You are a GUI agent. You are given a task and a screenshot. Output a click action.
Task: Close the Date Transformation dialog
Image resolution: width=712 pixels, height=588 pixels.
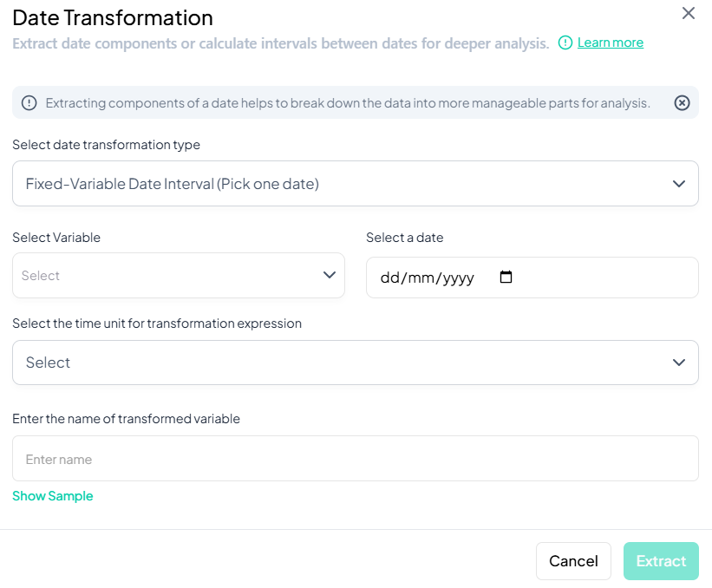click(689, 13)
